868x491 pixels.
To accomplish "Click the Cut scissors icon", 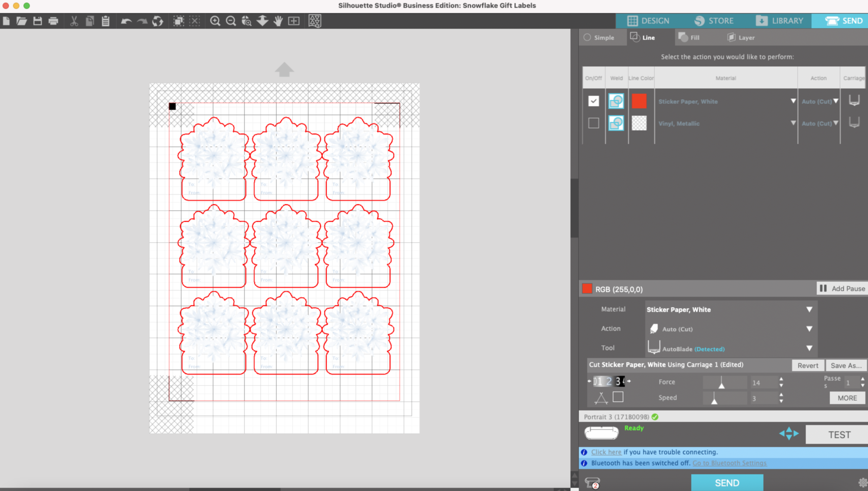I will pos(74,21).
